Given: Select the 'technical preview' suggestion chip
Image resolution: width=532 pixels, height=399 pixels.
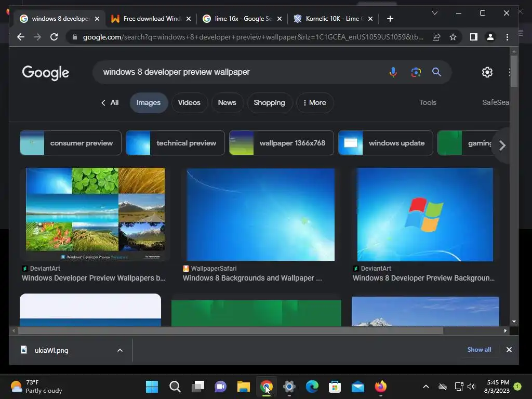Looking at the screenshot, I should tap(175, 143).
